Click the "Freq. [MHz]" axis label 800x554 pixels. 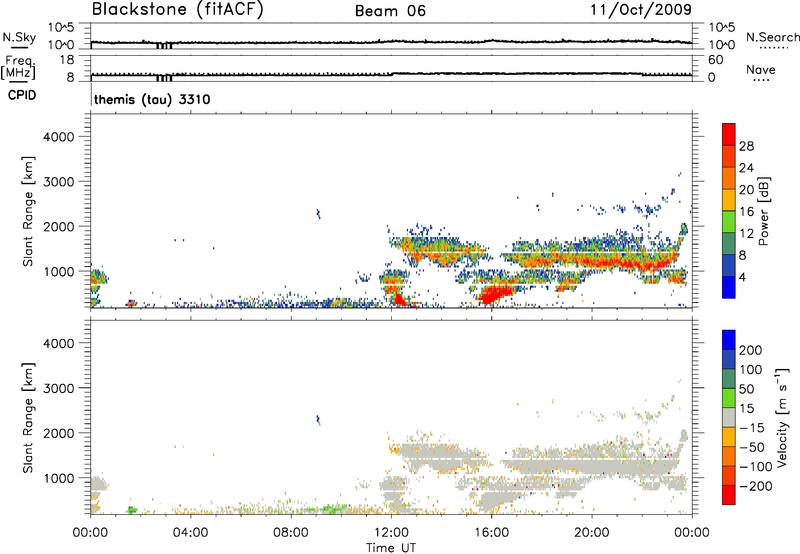[18, 68]
